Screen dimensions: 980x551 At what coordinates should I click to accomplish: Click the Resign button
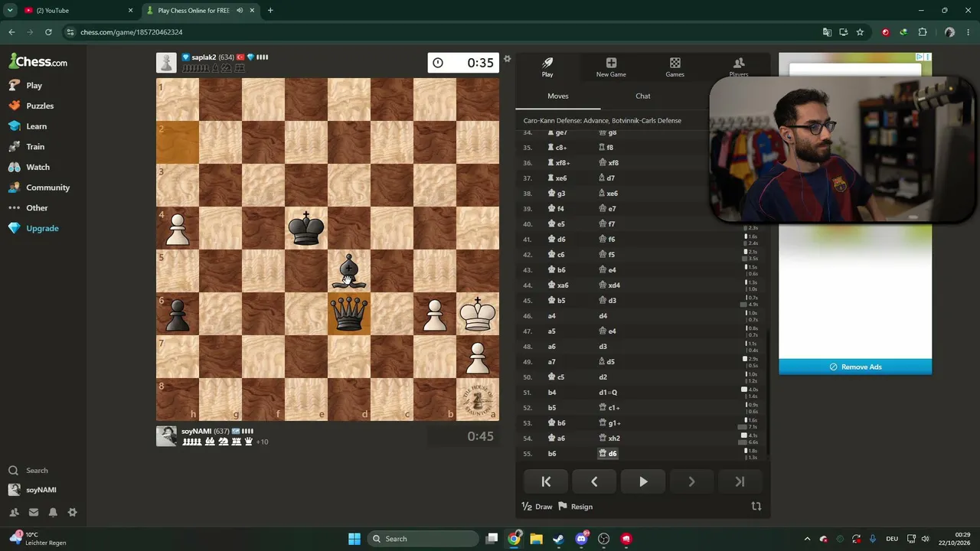[575, 507]
